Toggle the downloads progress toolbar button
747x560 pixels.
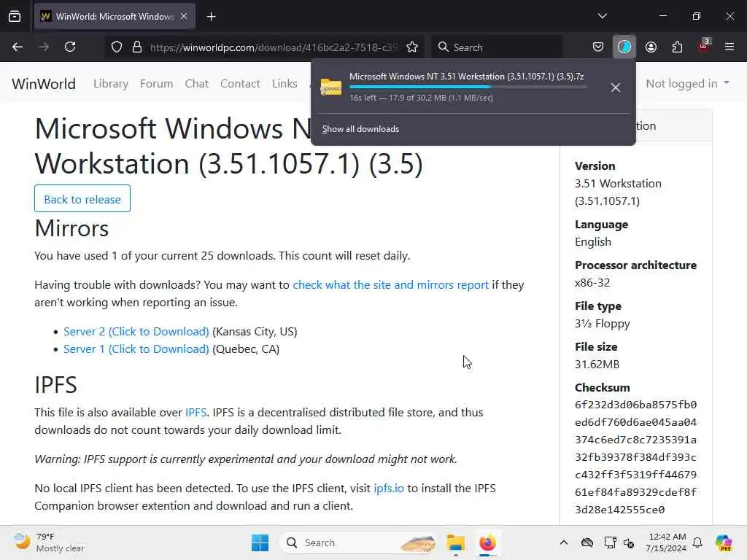pyautogui.click(x=624, y=47)
